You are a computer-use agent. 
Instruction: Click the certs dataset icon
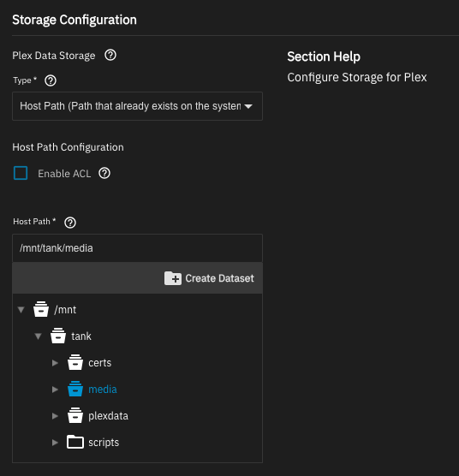[x=75, y=362]
